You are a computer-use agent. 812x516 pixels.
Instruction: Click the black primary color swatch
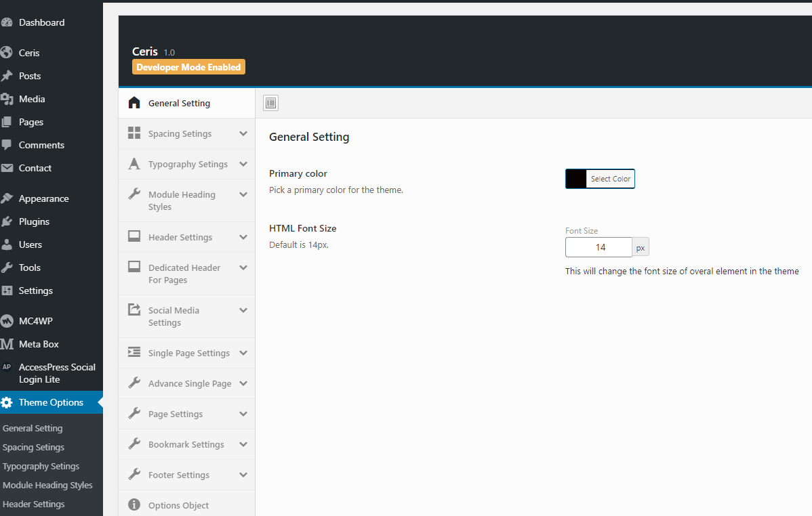(x=576, y=179)
